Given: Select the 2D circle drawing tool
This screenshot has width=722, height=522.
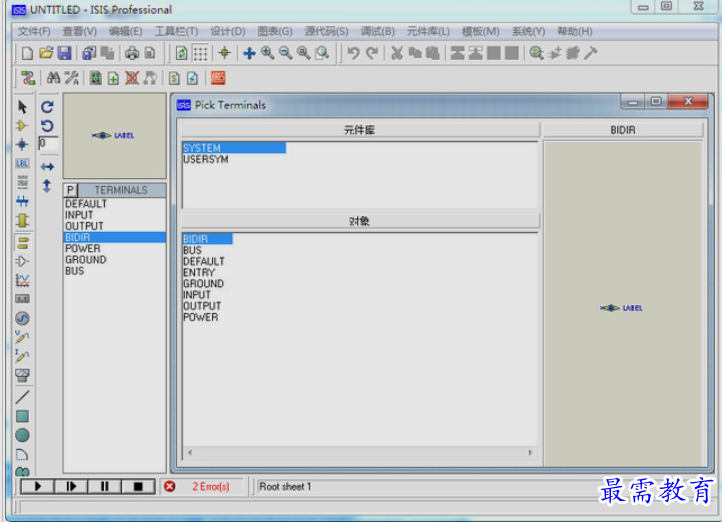Looking at the screenshot, I should tap(22, 435).
